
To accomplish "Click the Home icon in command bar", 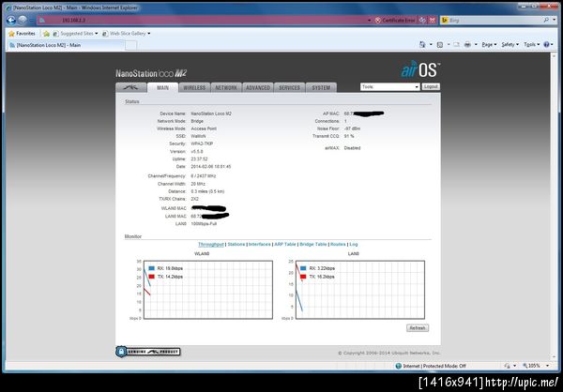I will pos(422,44).
